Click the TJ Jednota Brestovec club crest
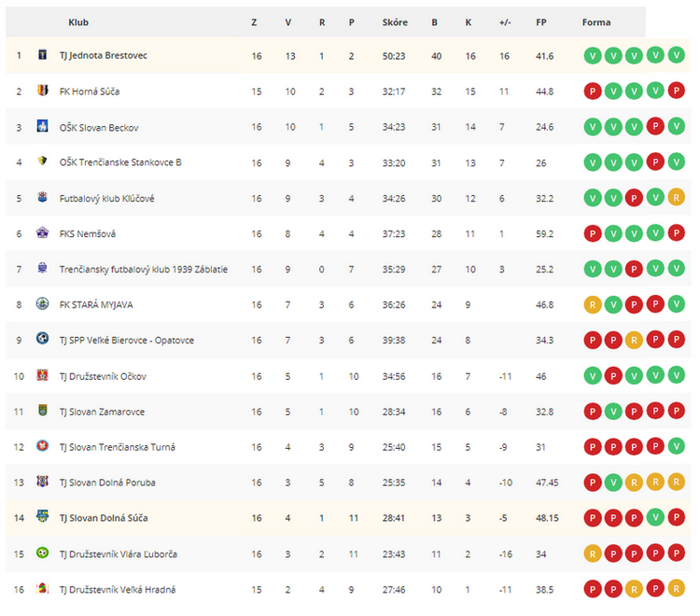 click(42, 55)
